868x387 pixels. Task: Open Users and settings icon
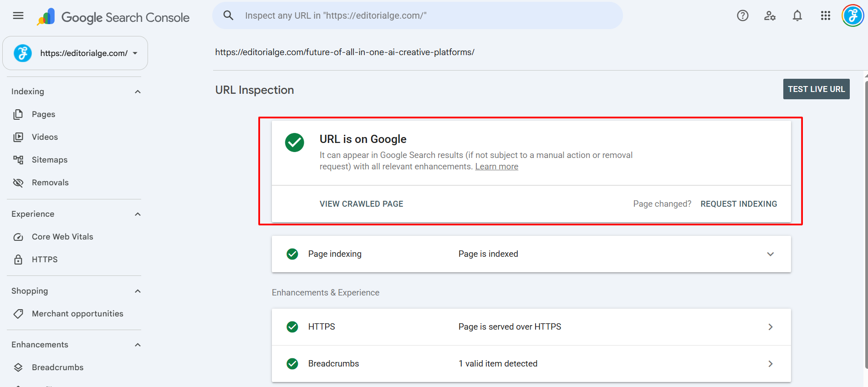(770, 16)
